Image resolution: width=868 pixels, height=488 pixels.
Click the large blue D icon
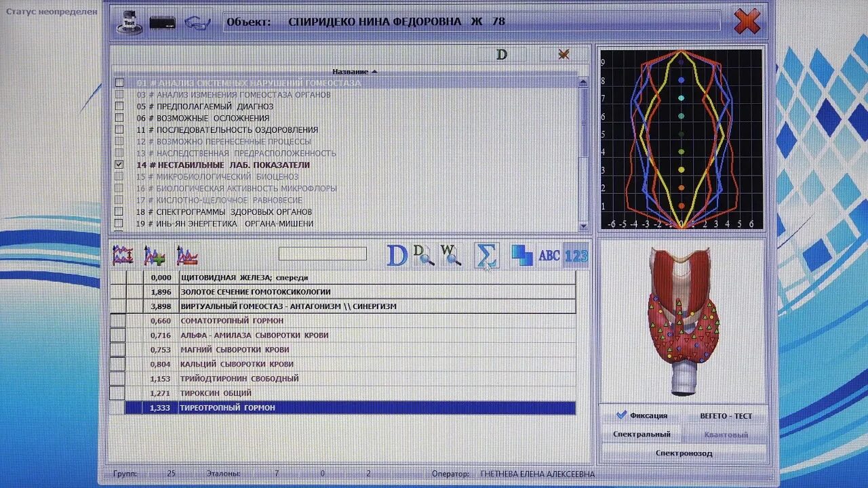click(397, 256)
